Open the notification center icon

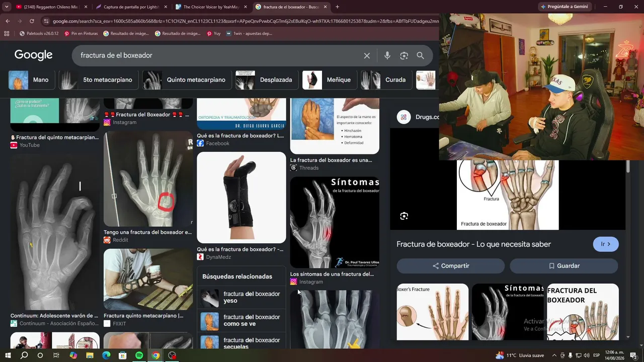[x=633, y=355]
